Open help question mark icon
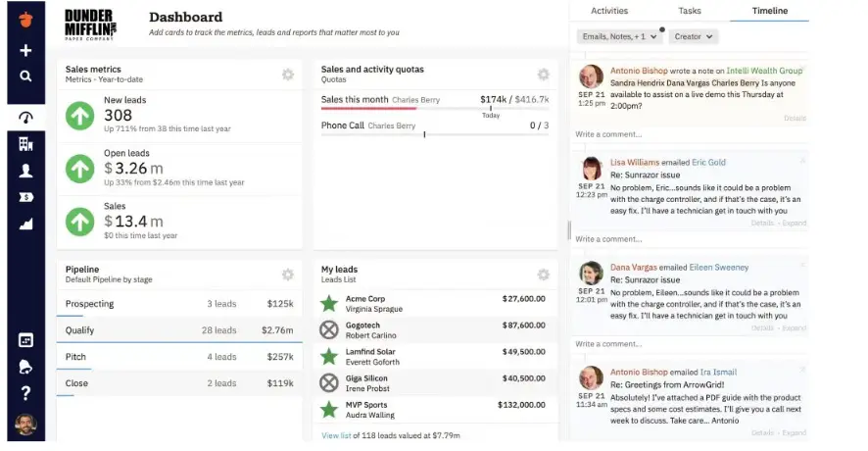 (x=25, y=393)
